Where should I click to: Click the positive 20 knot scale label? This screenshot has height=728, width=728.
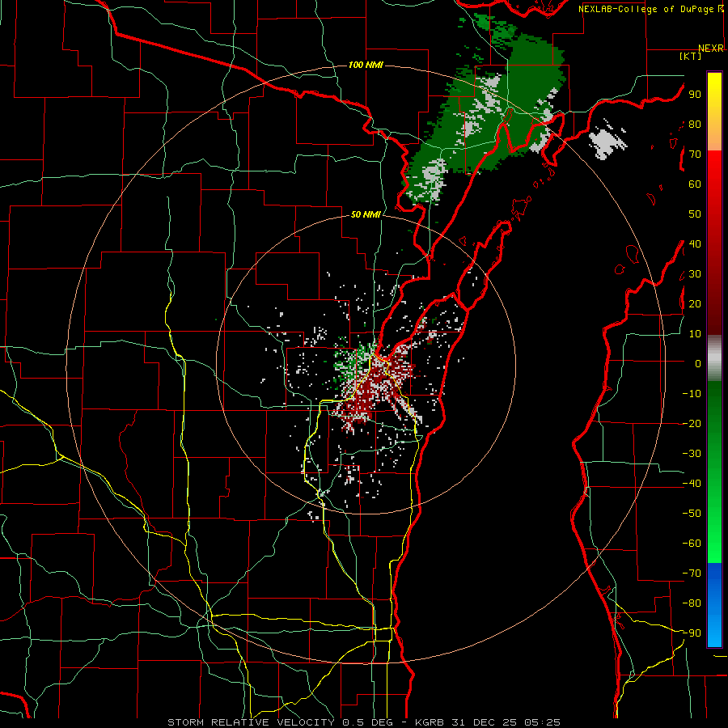[695, 304]
